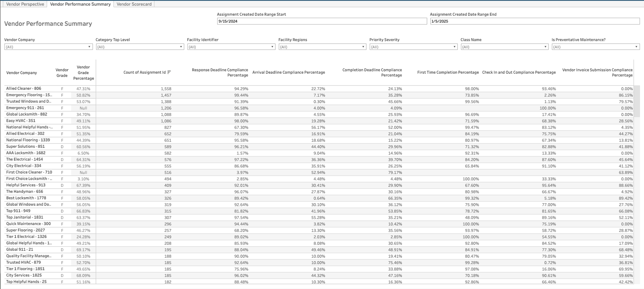
Task: Select Helpful Services - 913 vendor
Action: tap(25, 185)
